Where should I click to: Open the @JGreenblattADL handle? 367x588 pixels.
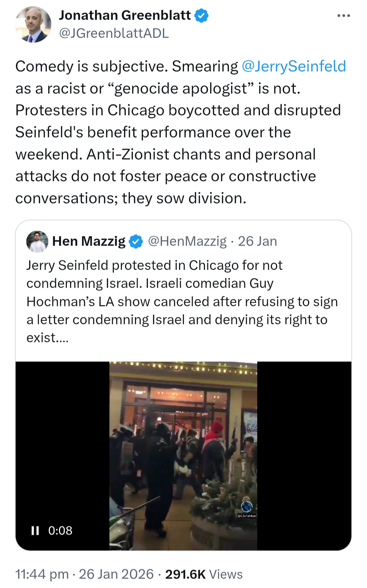tap(114, 33)
